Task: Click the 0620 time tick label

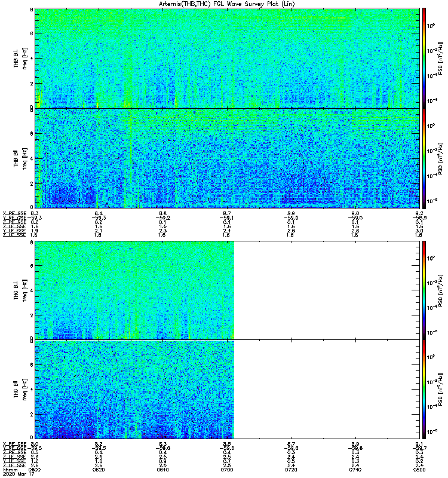Action: click(x=99, y=470)
